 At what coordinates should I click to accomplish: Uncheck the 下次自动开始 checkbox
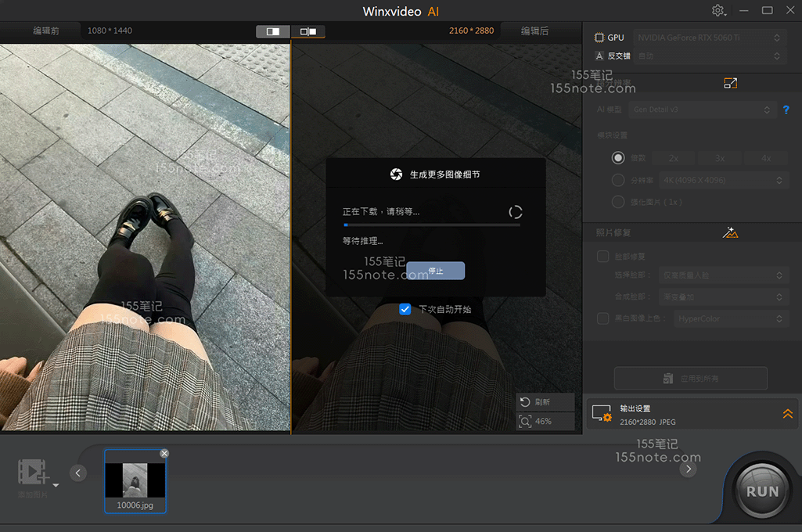(405, 309)
